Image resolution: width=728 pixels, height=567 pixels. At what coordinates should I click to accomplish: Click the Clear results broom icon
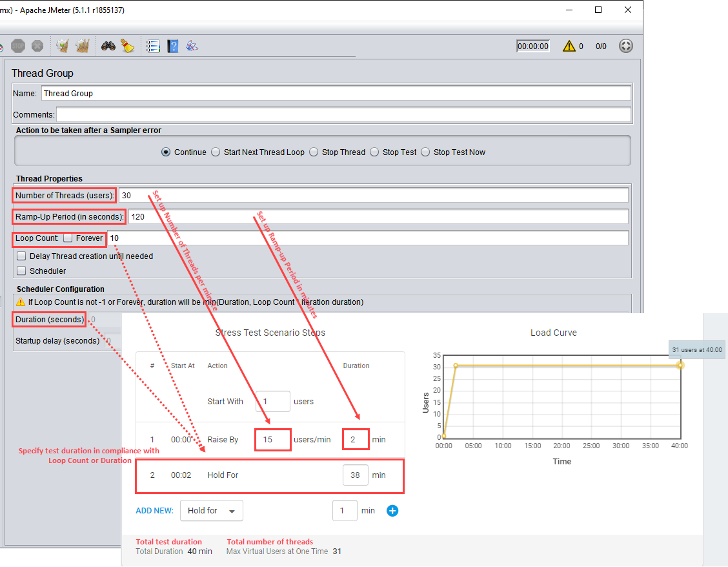pos(63,46)
